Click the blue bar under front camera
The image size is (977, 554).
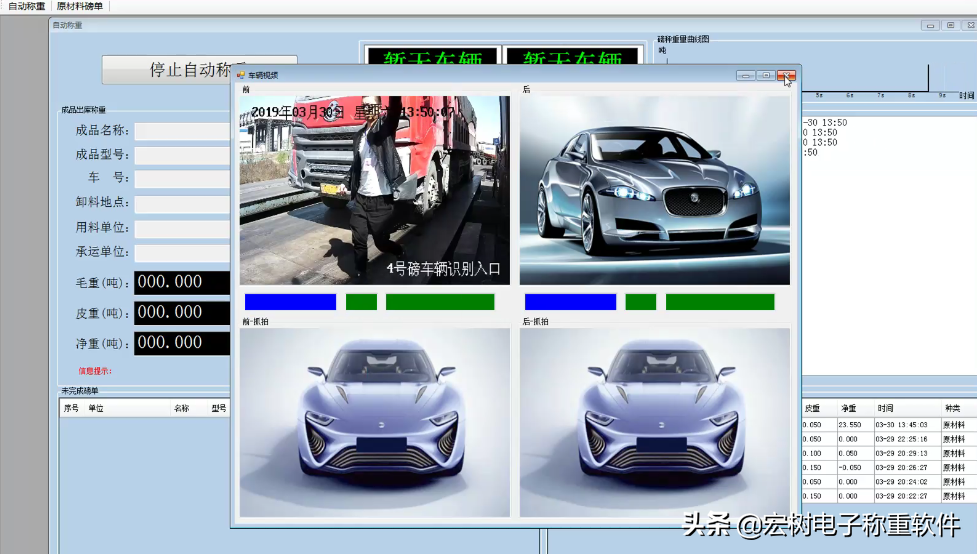290,302
